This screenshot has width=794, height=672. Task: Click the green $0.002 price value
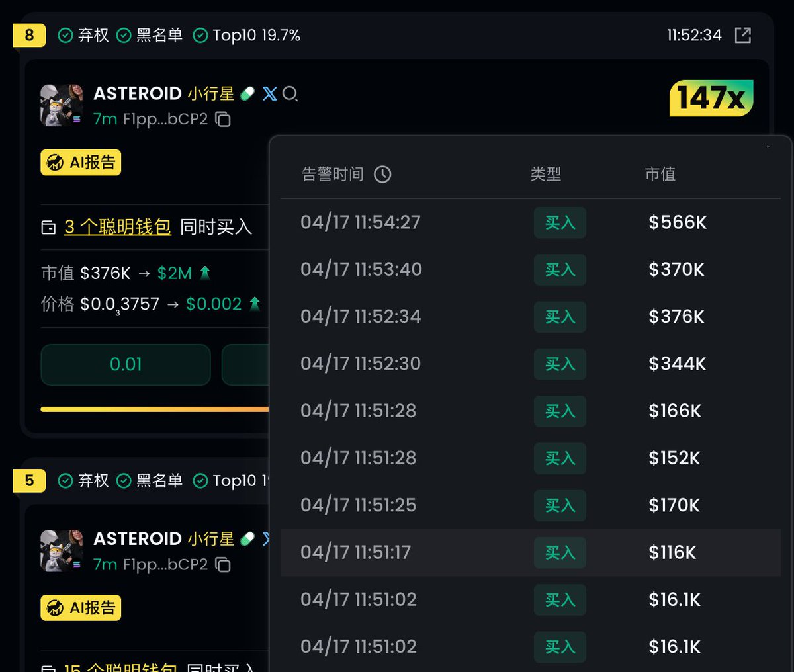pyautogui.click(x=214, y=304)
